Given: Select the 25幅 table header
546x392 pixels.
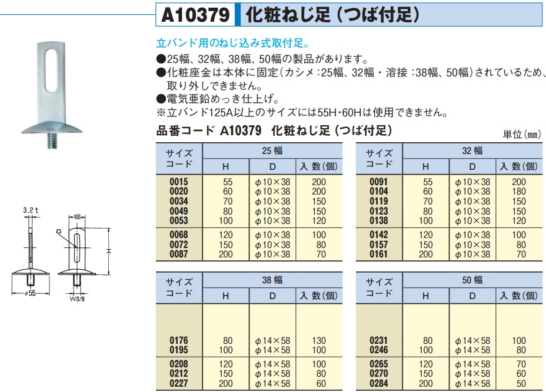Looking at the screenshot, I should pos(272,151).
